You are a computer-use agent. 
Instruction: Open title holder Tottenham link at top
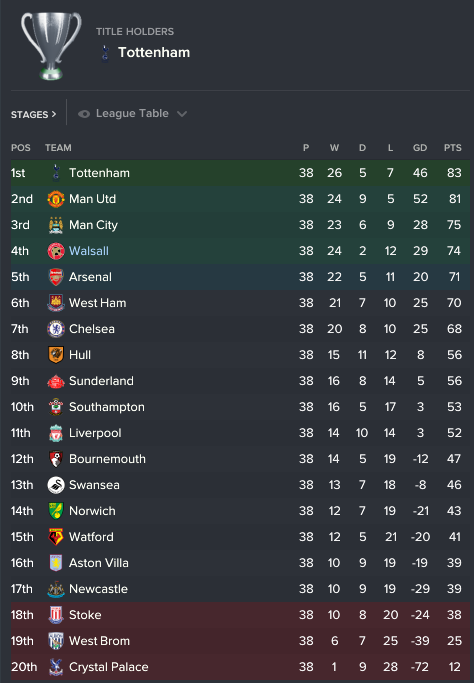pyautogui.click(x=154, y=53)
